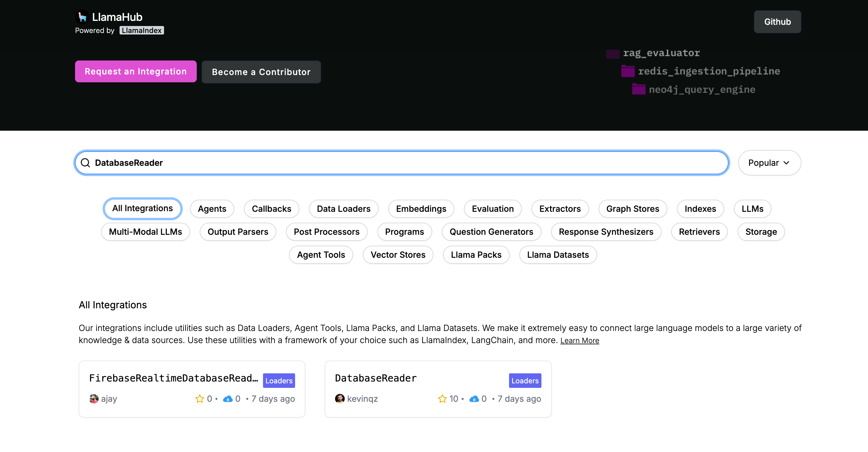Viewport: 868px width, 452px height.
Task: Filter by Callbacks category
Action: (x=271, y=209)
